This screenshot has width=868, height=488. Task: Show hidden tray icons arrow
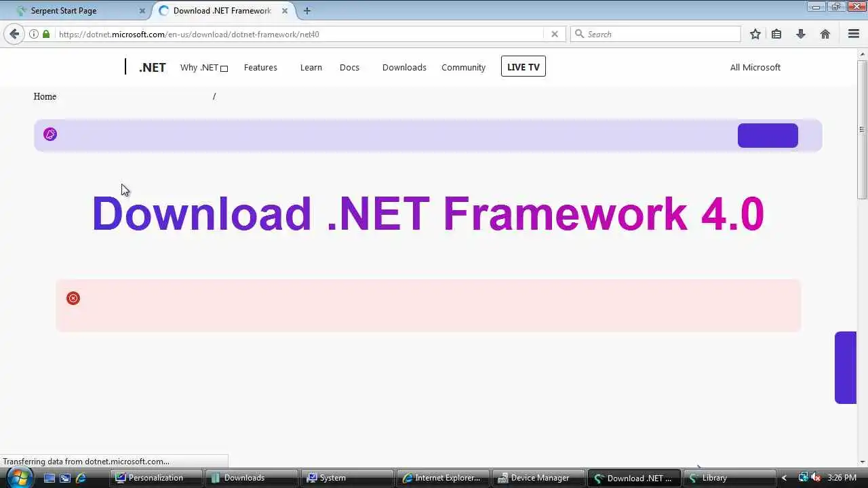pos(784,478)
